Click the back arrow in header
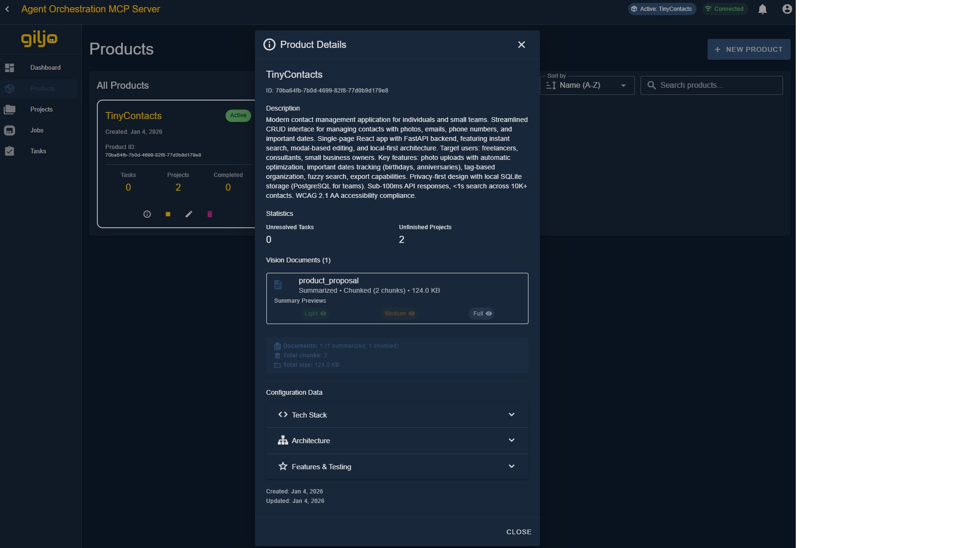This screenshot has width=980, height=548. pyautogui.click(x=7, y=9)
